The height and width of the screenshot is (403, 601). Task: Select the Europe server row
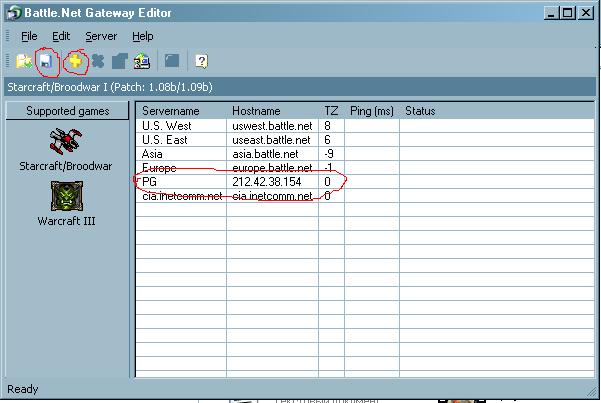point(365,168)
